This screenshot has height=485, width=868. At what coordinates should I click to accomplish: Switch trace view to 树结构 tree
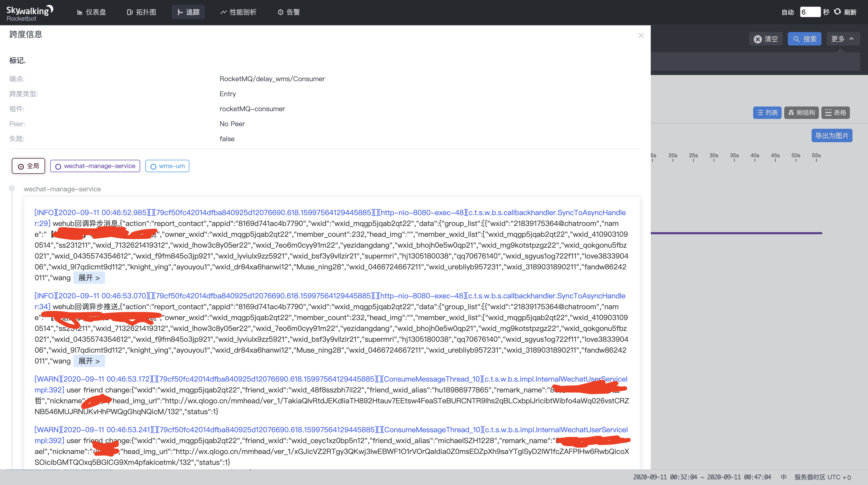(x=801, y=112)
